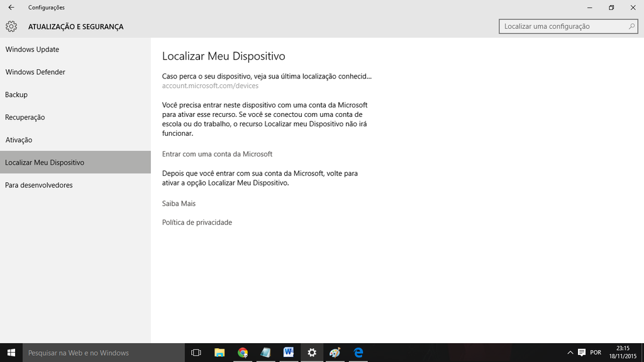Select Recuperação in the sidebar
This screenshot has height=362, width=644.
(x=75, y=117)
